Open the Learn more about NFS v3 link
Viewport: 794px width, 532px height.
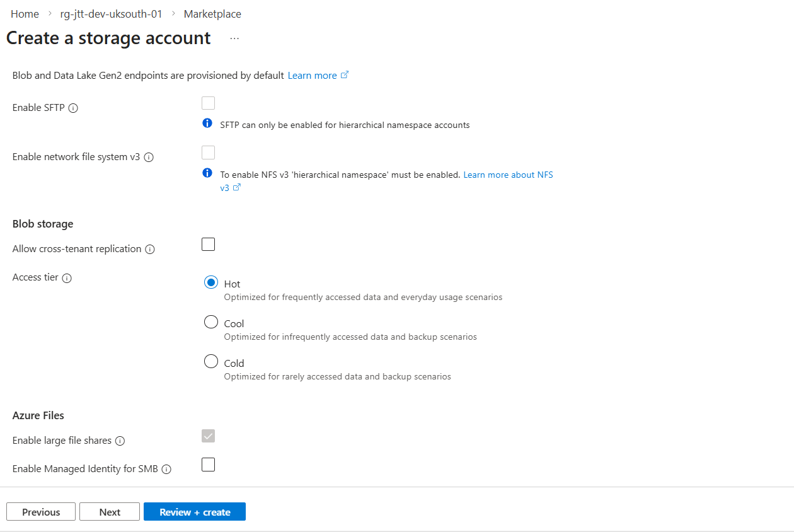click(x=508, y=175)
